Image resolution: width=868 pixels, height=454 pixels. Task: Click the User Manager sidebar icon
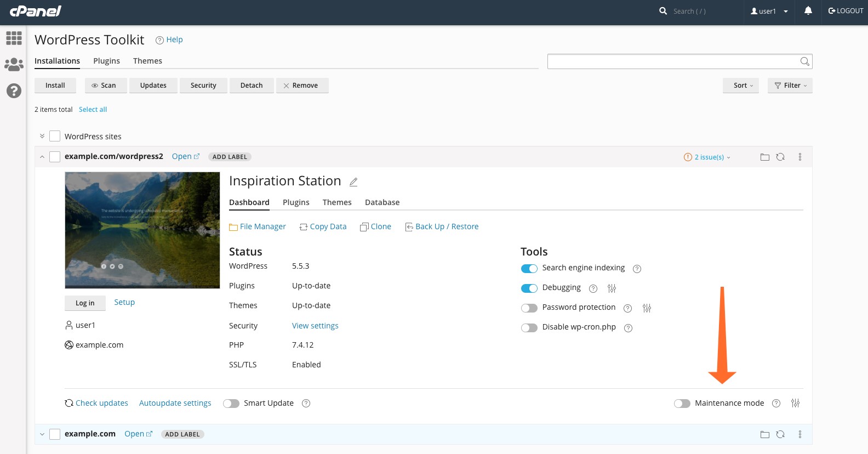[x=14, y=65]
